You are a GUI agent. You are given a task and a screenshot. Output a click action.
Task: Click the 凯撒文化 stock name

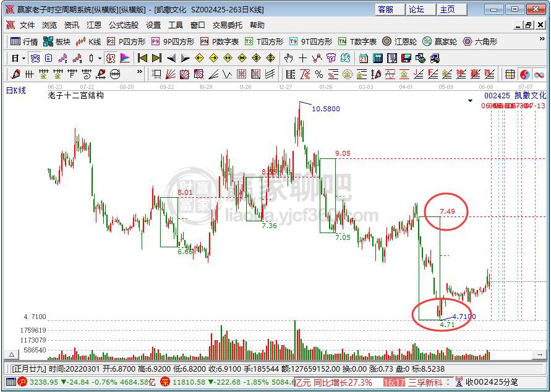[x=530, y=95]
